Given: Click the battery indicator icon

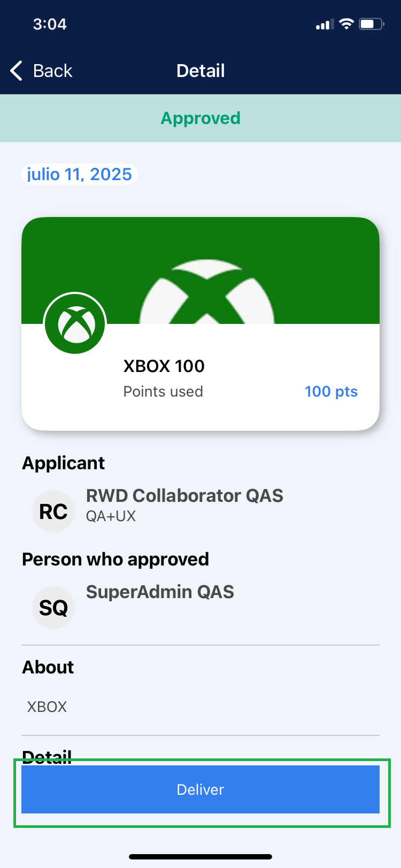Looking at the screenshot, I should (x=371, y=24).
